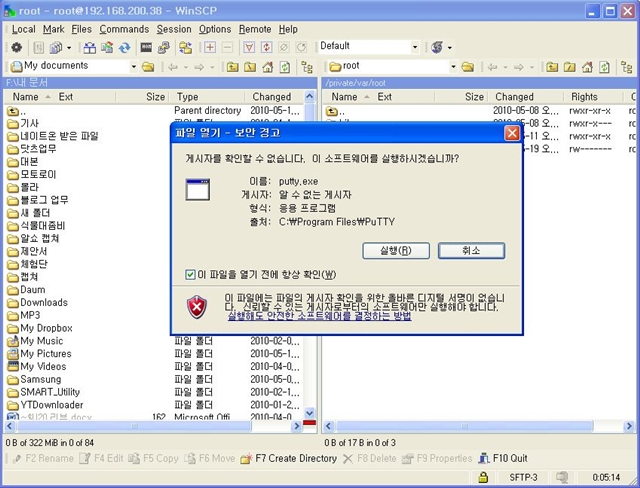Click the synchronized browsing folders icon
This screenshot has width=640, height=488.
[185, 47]
